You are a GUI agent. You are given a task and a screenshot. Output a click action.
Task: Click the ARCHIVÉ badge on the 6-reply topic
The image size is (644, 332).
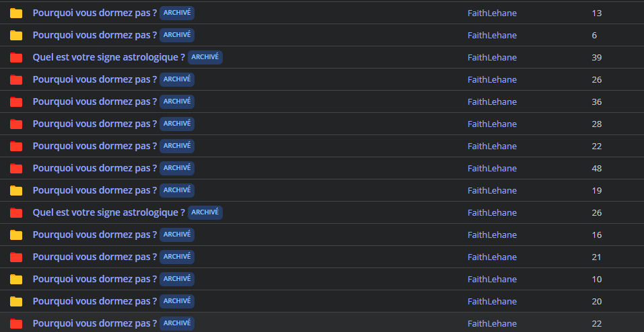click(177, 36)
